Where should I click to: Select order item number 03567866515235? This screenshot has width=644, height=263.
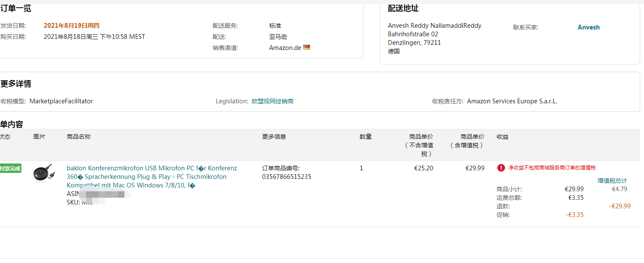click(x=287, y=177)
